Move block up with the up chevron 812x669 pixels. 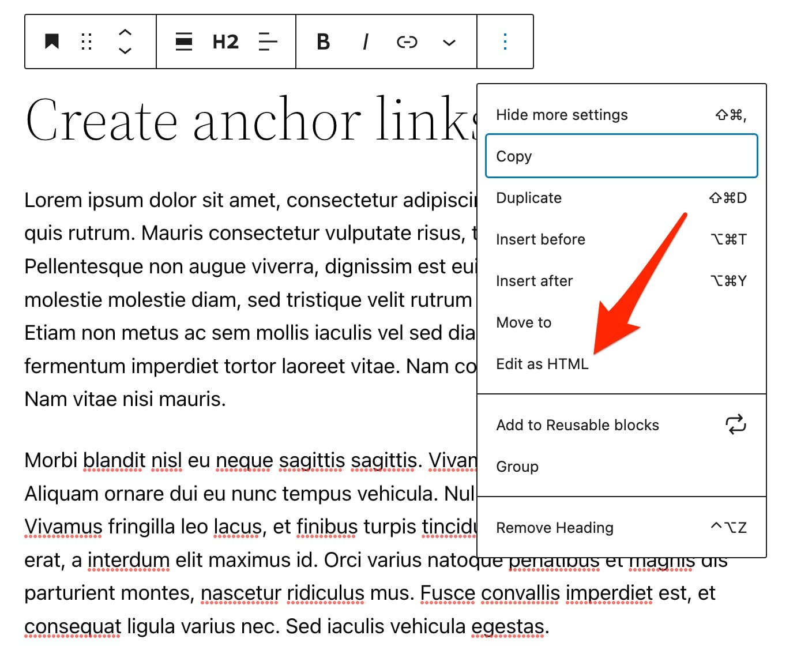125,32
